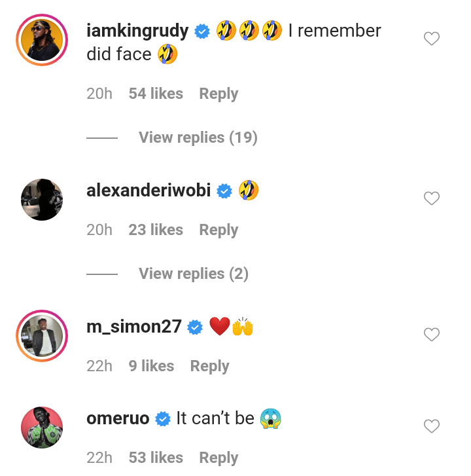View who gave 54 likes
471x476 pixels.
156,94
